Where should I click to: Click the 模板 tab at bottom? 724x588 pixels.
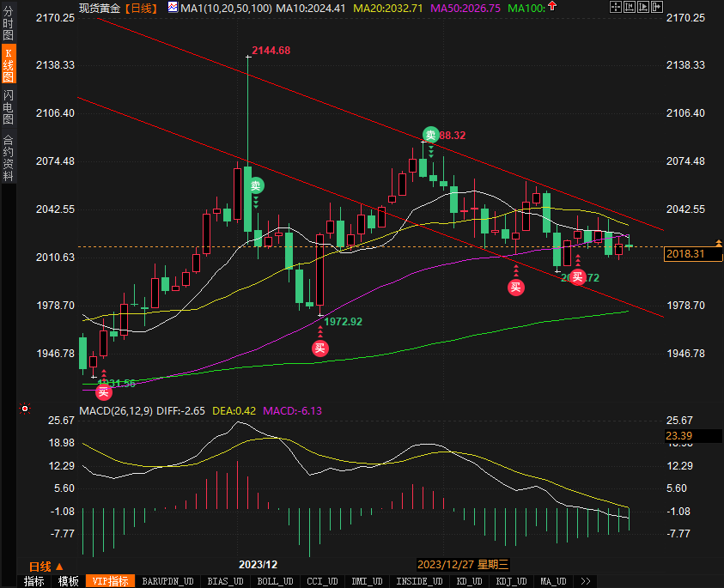(69, 581)
